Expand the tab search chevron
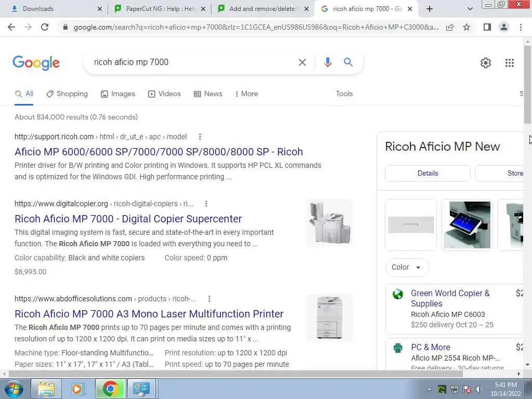Image resolution: width=532 pixels, height=399 pixels. (x=470, y=9)
